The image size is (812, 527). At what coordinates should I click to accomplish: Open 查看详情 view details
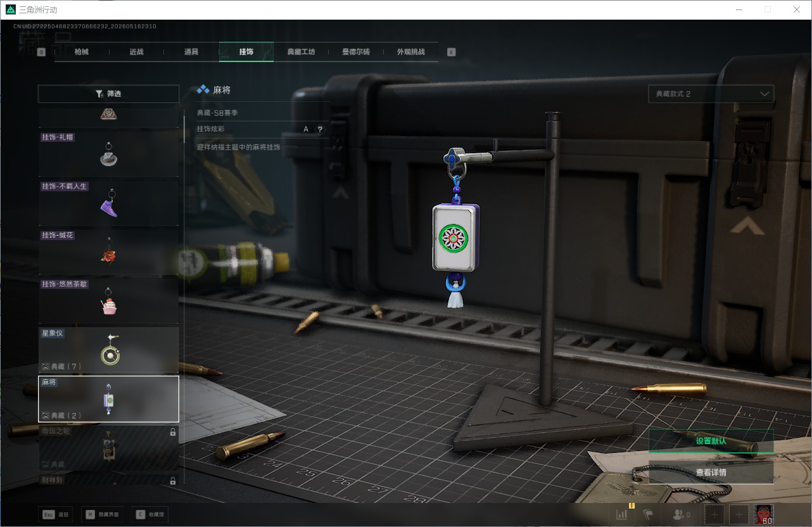711,473
